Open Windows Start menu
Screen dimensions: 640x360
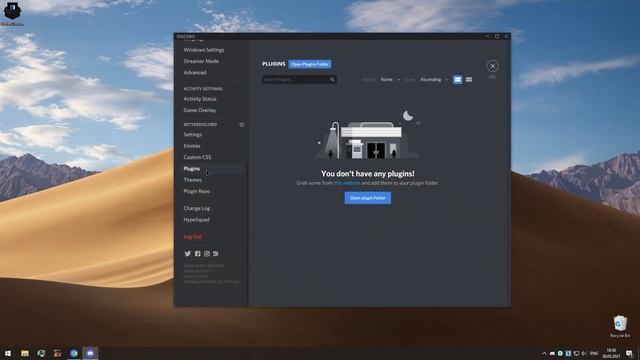pos(8,353)
